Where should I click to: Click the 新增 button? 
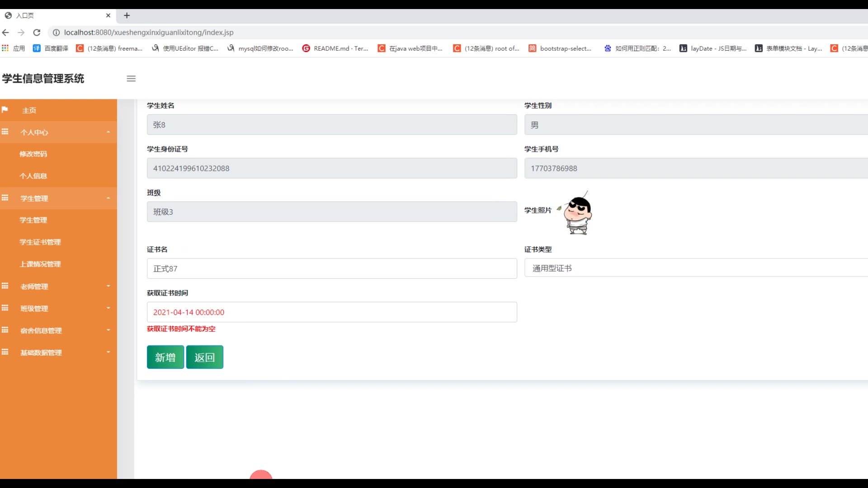pos(165,357)
